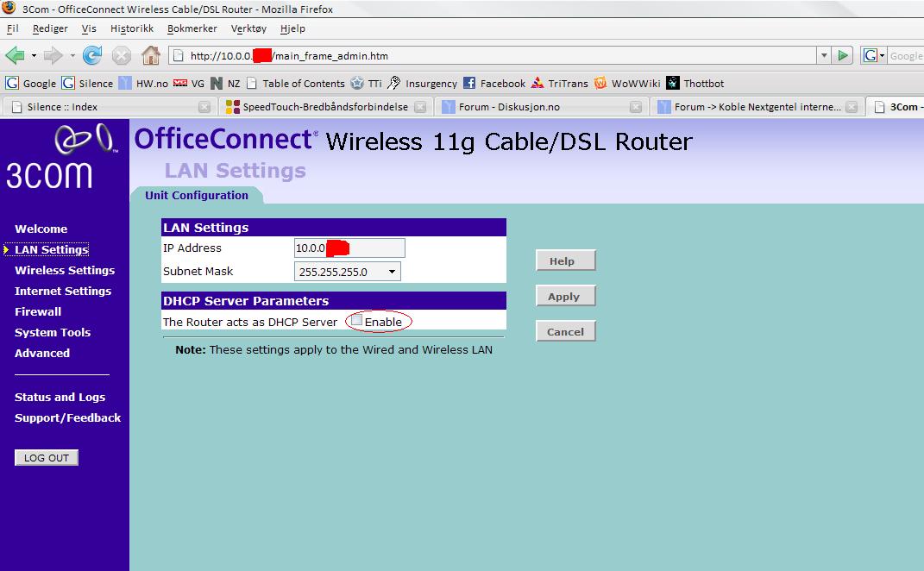Open the Hjelp menu

tap(292, 28)
